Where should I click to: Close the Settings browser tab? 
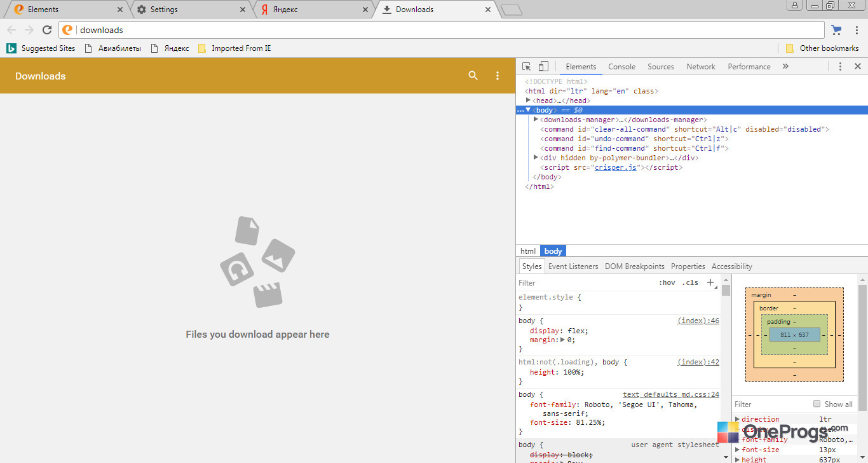tap(243, 10)
